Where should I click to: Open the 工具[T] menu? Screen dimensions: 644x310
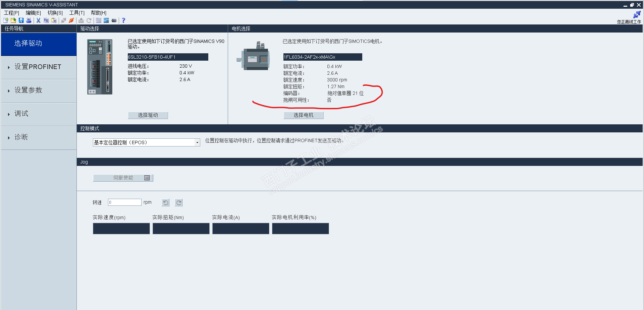(77, 13)
